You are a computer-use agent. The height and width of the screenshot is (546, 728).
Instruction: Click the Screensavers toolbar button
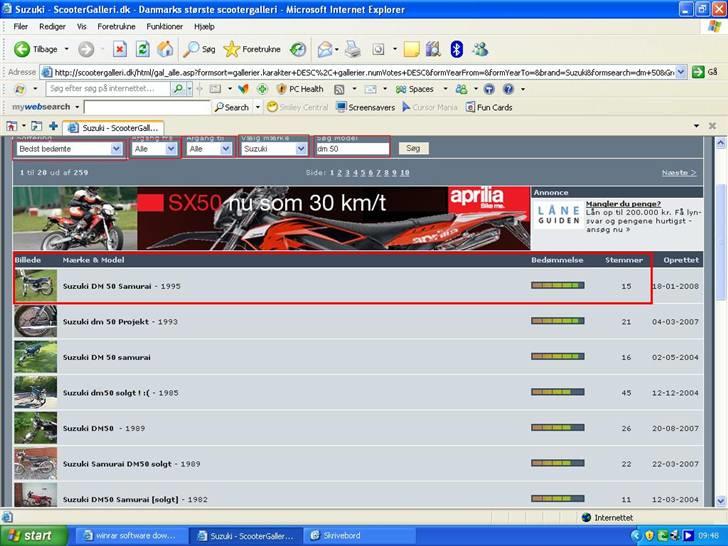pyautogui.click(x=365, y=107)
